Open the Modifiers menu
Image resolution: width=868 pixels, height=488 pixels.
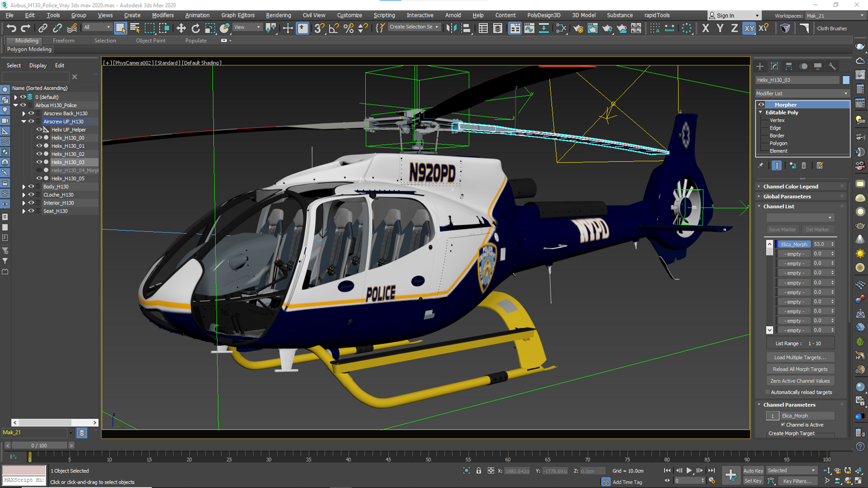pos(163,16)
